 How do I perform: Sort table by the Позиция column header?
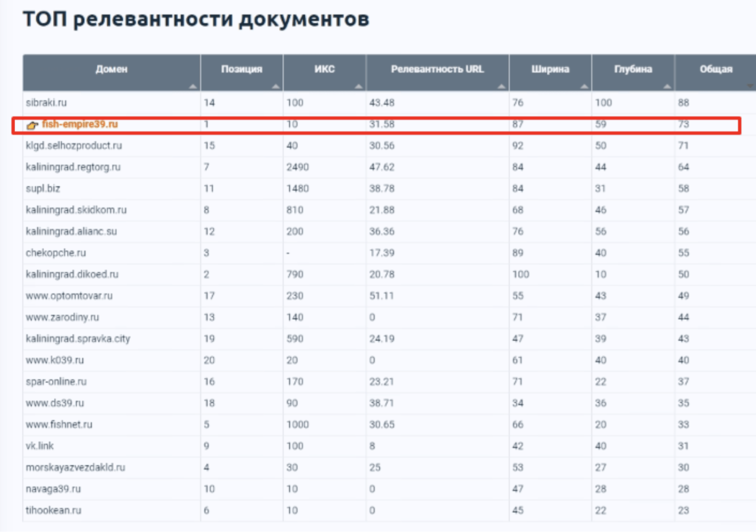pyautogui.click(x=241, y=73)
